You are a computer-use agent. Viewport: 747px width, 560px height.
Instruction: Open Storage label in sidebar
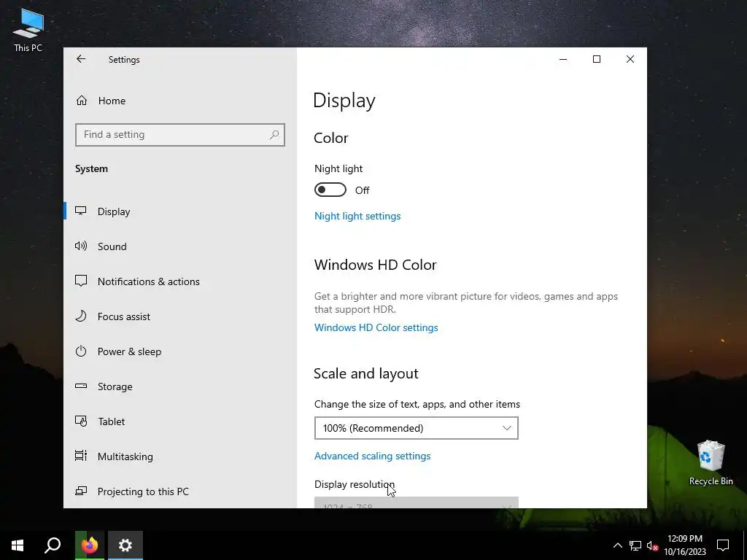coord(115,386)
